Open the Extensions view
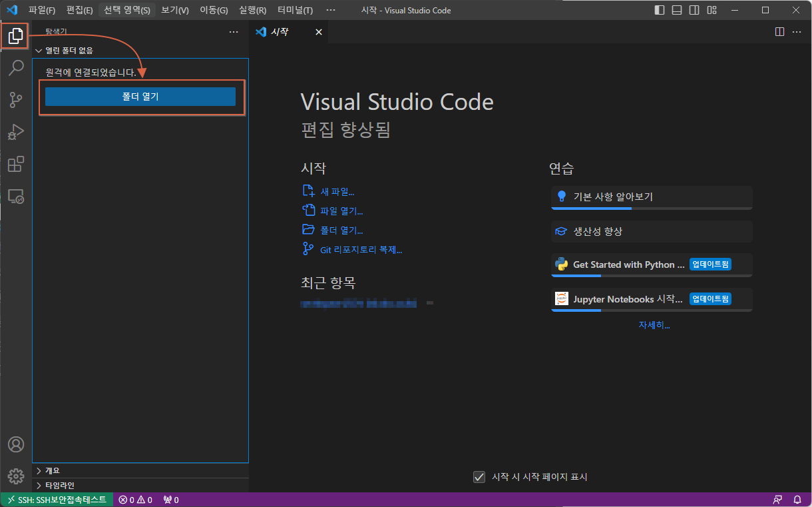 (15, 164)
